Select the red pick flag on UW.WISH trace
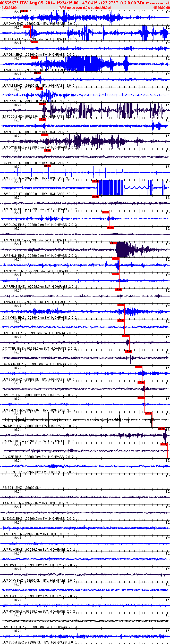 118,290
